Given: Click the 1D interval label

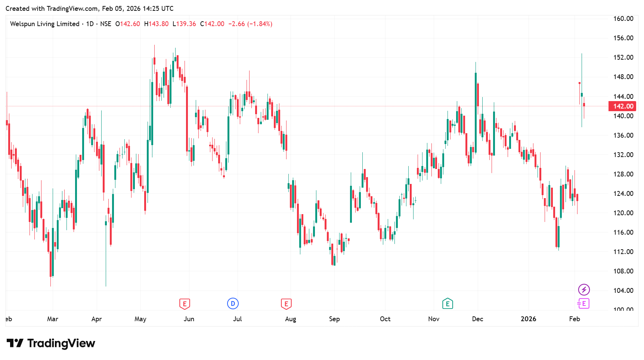Looking at the screenshot, I should [90, 24].
